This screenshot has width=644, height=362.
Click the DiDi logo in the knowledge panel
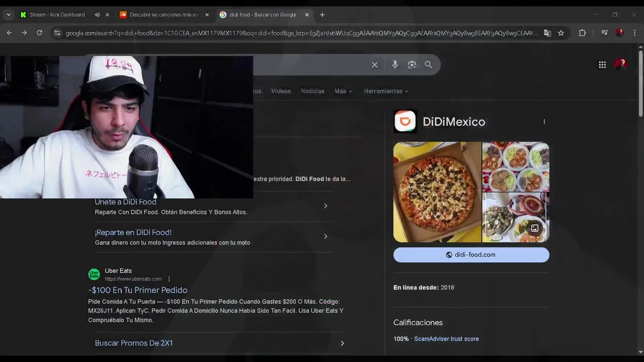(405, 121)
